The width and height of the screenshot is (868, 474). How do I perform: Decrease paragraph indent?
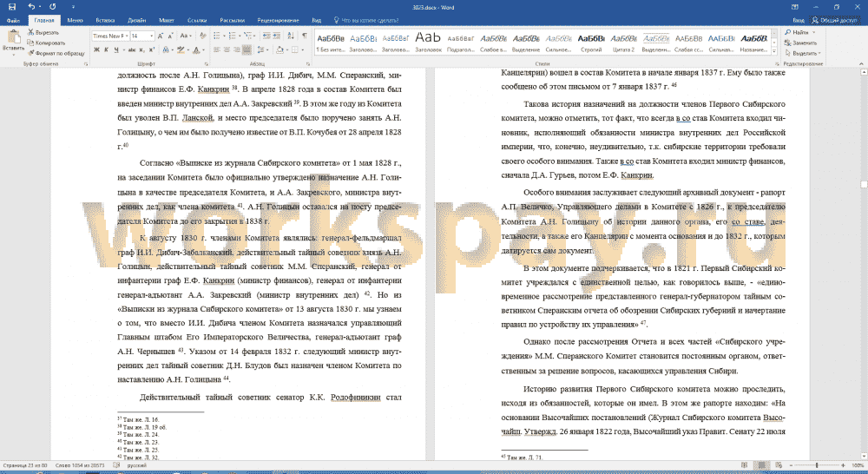[x=266, y=36]
